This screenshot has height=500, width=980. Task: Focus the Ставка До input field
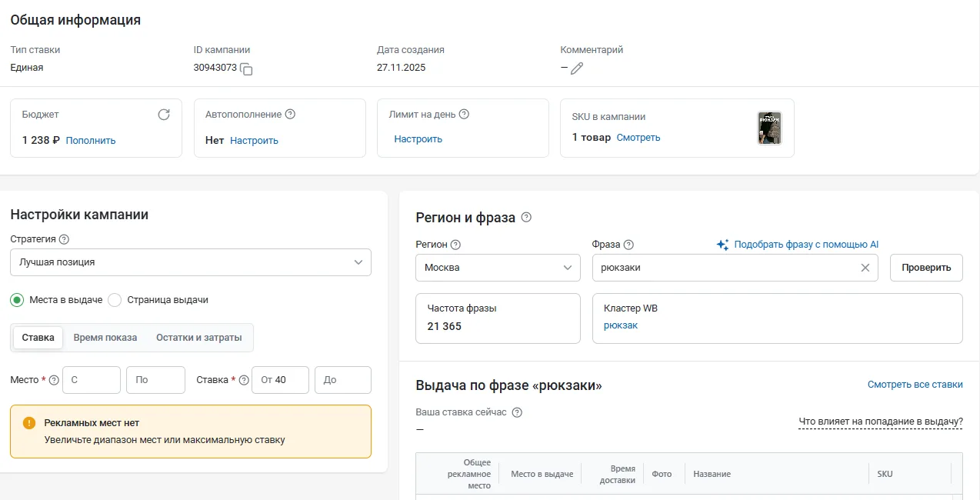click(x=343, y=380)
